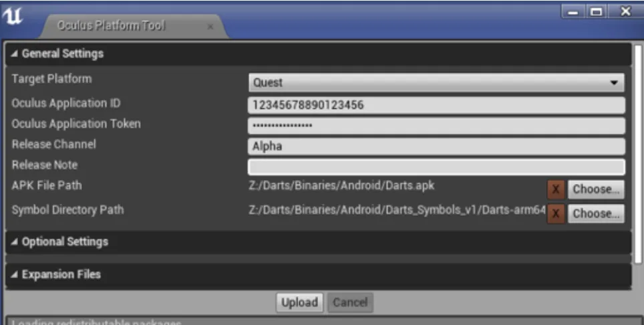Click the Symbol Directory Path label
Image resolution: width=644 pixels, height=325 pixels.
67,210
